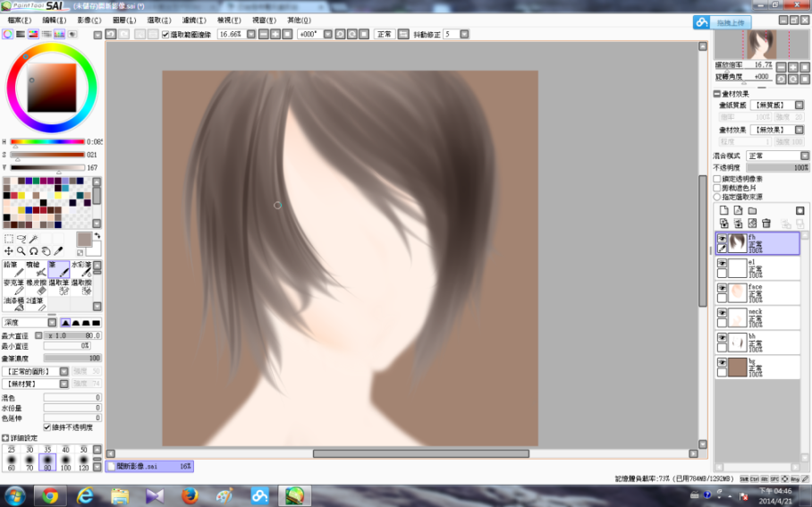Enable the 鎖定透明像素 checkbox
This screenshot has height=507, width=812.
[717, 179]
